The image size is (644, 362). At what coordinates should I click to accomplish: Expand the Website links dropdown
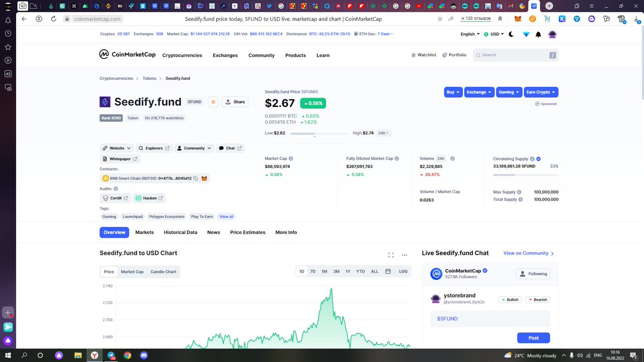point(115,148)
